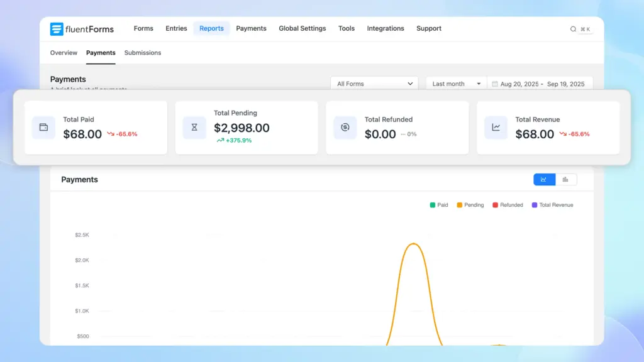The width and height of the screenshot is (644, 362).
Task: Open the Forms menu
Action: tap(143, 28)
